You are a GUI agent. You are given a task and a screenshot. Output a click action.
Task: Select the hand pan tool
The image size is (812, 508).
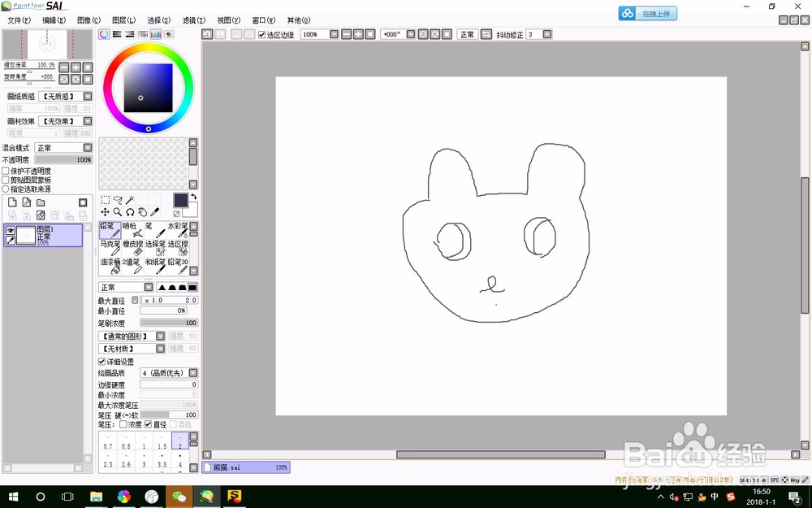(x=142, y=212)
